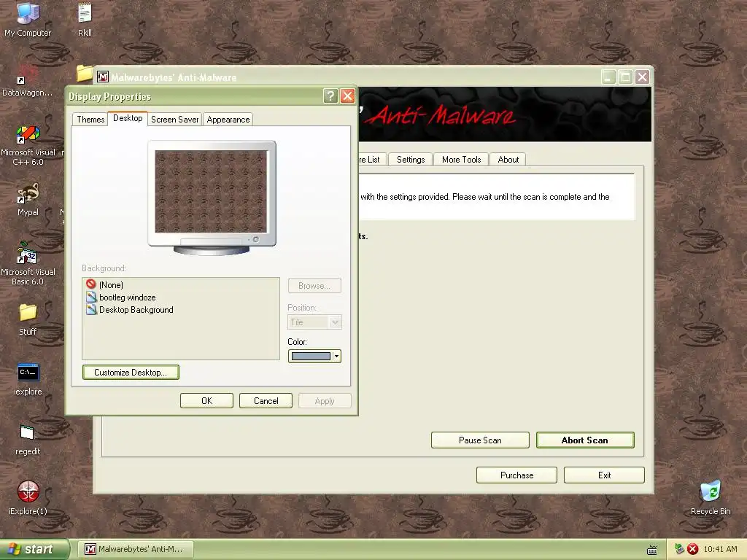
Task: Open the About tab in Malwarebytes
Action: [x=508, y=160]
